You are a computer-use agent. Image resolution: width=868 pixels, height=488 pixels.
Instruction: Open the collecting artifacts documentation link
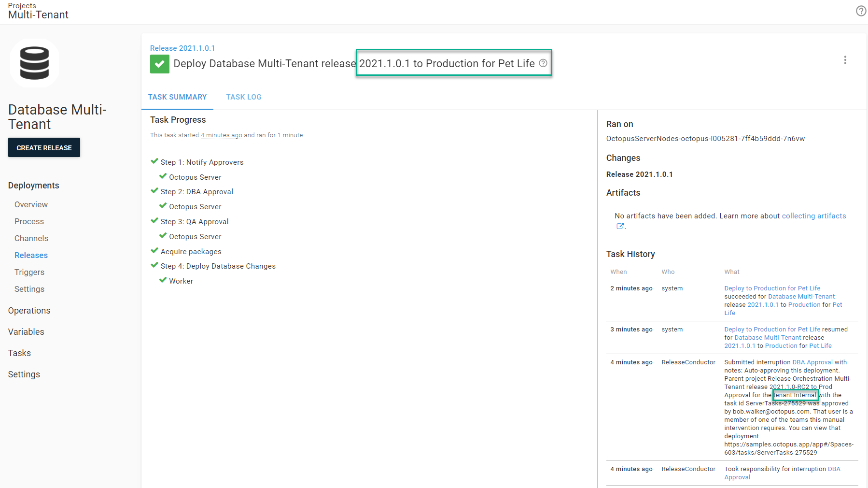point(814,215)
